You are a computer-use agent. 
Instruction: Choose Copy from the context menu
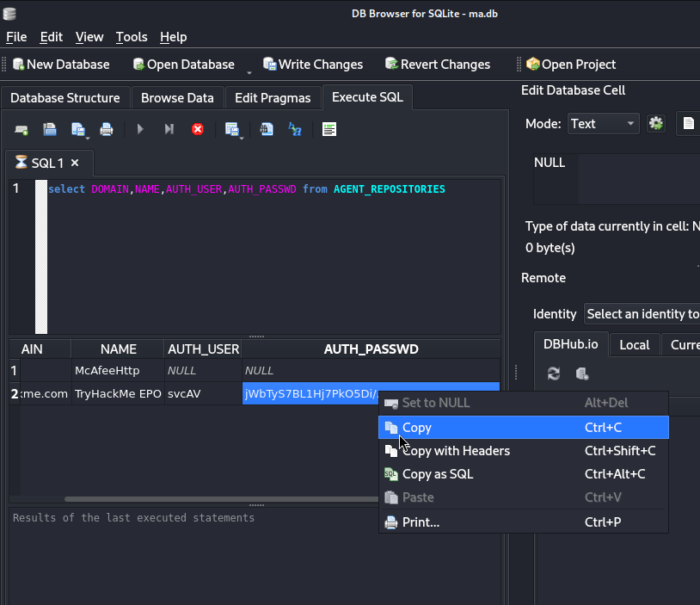click(x=523, y=428)
